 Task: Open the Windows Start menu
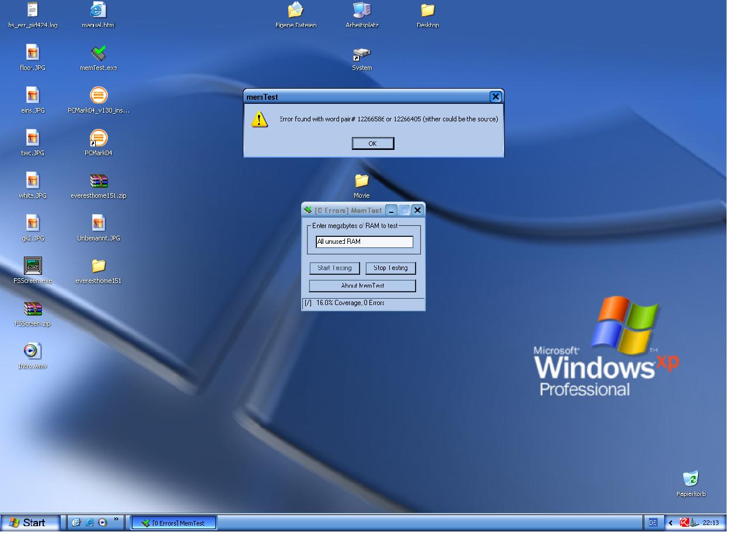30,523
